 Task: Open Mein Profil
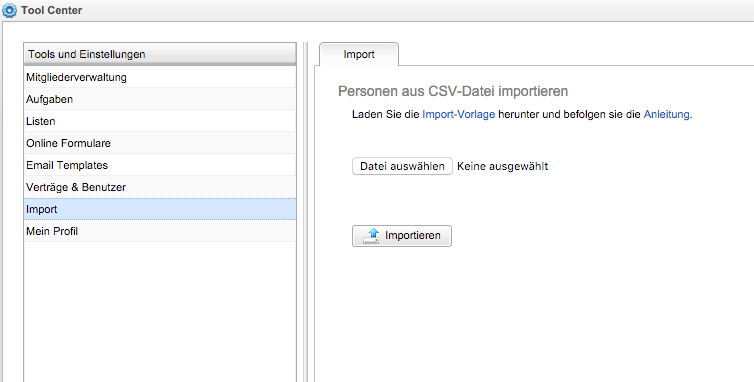pyautogui.click(x=160, y=231)
